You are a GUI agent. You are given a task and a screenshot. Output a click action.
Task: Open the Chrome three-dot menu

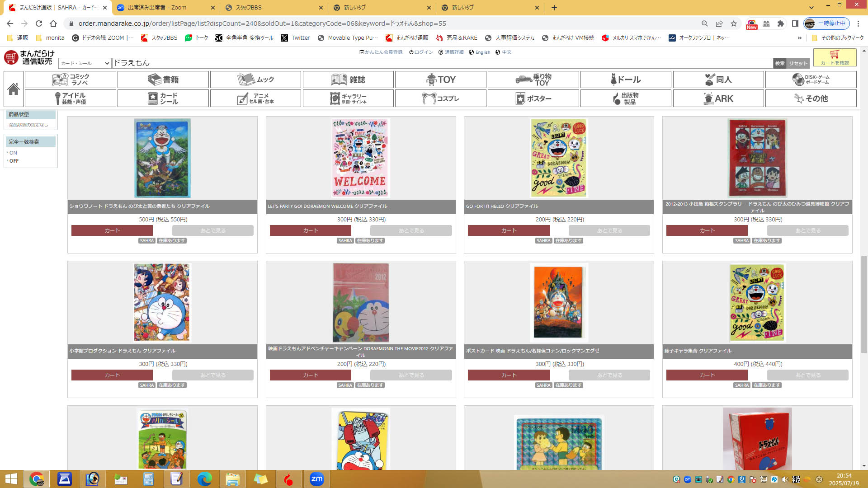(859, 23)
